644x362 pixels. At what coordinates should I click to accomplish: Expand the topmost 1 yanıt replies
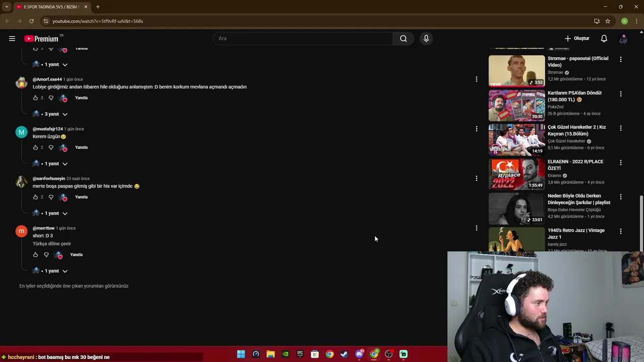coord(50,64)
